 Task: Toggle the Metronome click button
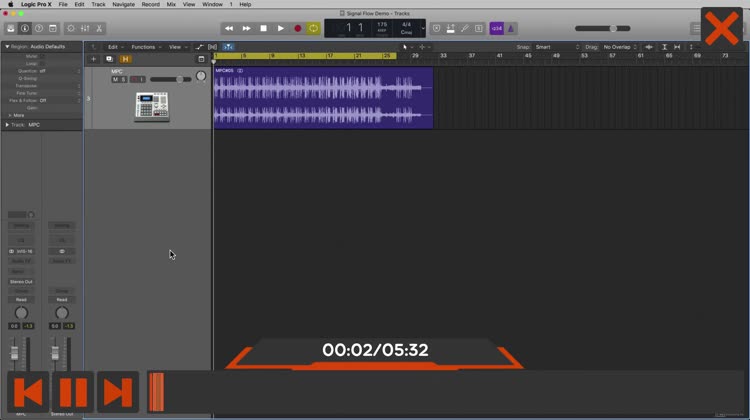pyautogui.click(x=511, y=28)
